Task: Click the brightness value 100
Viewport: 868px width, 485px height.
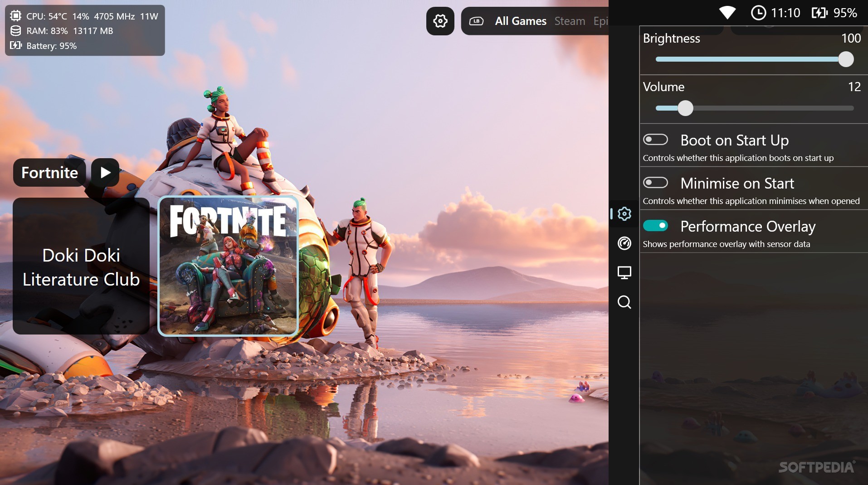Action: (x=851, y=38)
